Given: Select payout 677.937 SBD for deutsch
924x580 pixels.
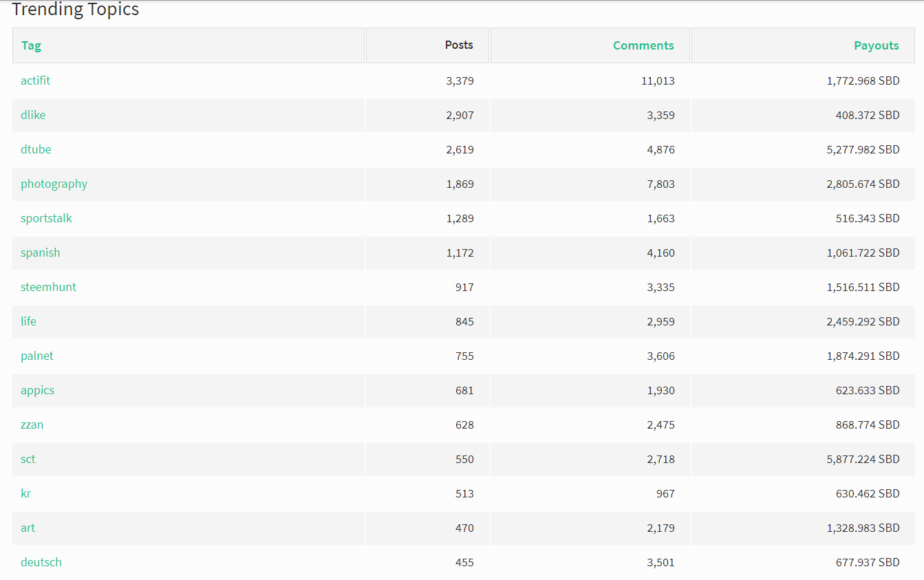Looking at the screenshot, I should [868, 562].
